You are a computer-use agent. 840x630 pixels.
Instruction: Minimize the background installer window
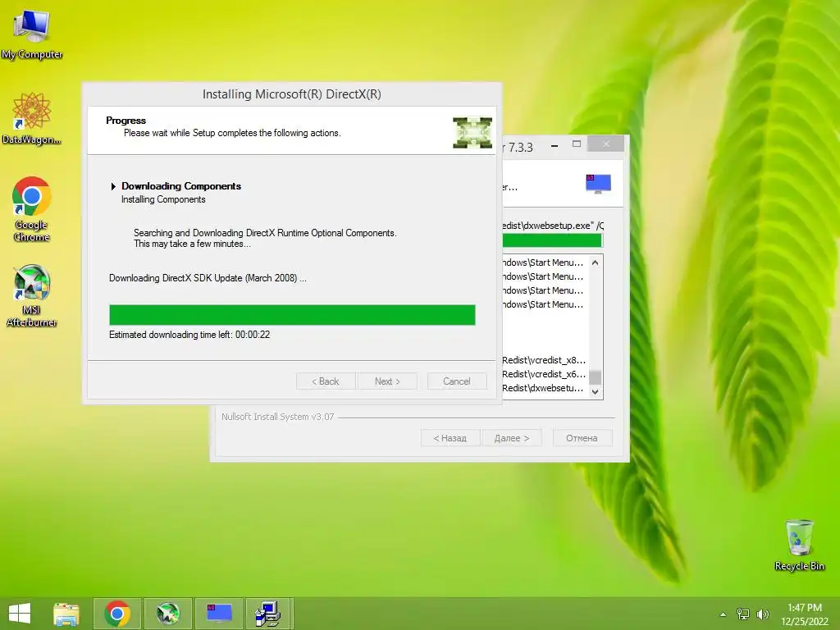[555, 144]
